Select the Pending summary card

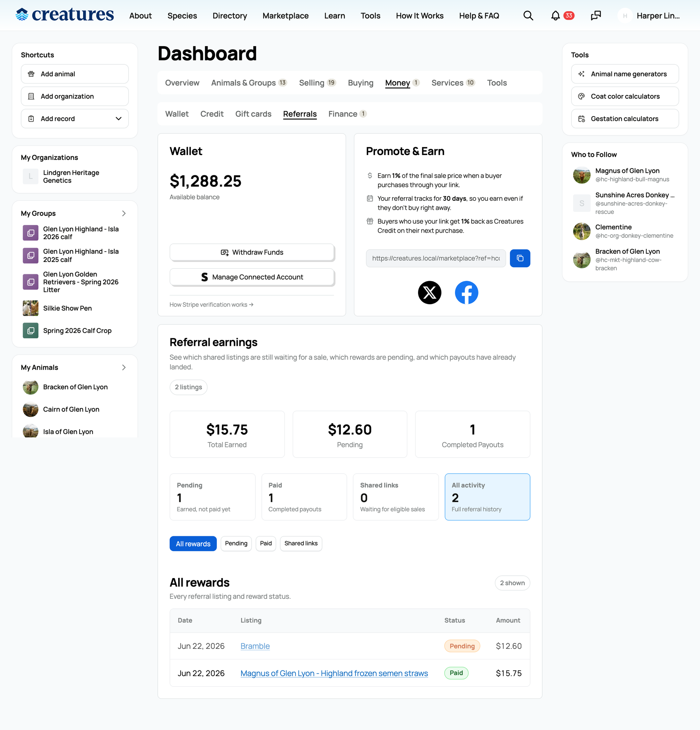coord(212,497)
